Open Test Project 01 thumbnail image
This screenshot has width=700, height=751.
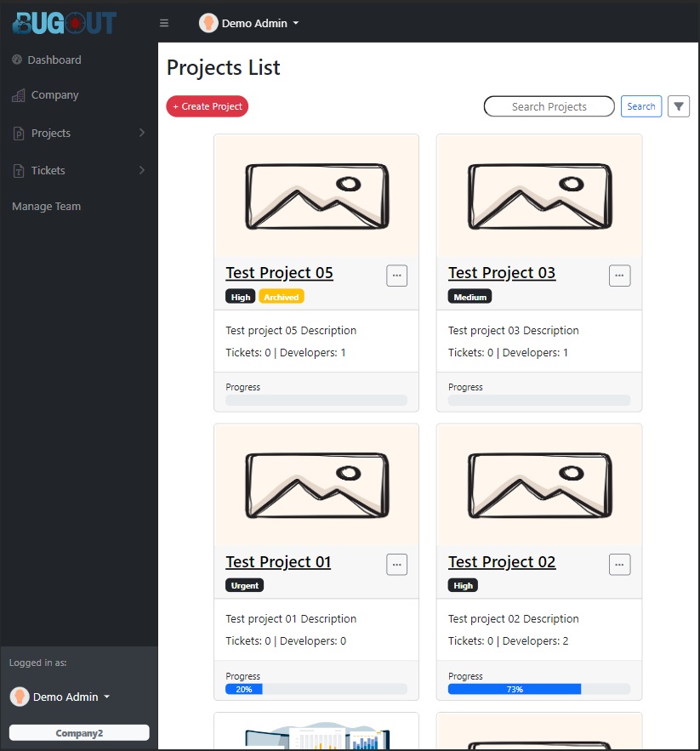click(316, 485)
